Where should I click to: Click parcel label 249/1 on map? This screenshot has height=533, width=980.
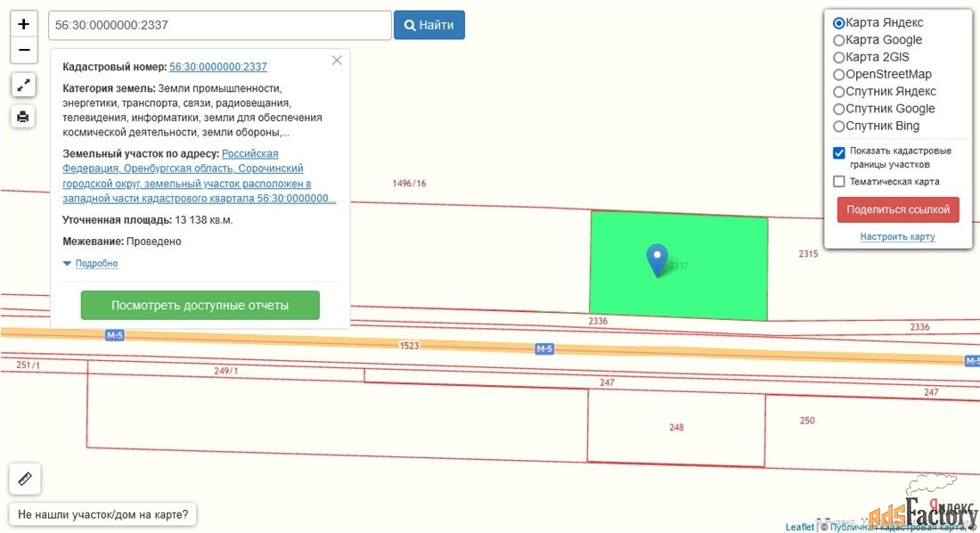coord(225,371)
